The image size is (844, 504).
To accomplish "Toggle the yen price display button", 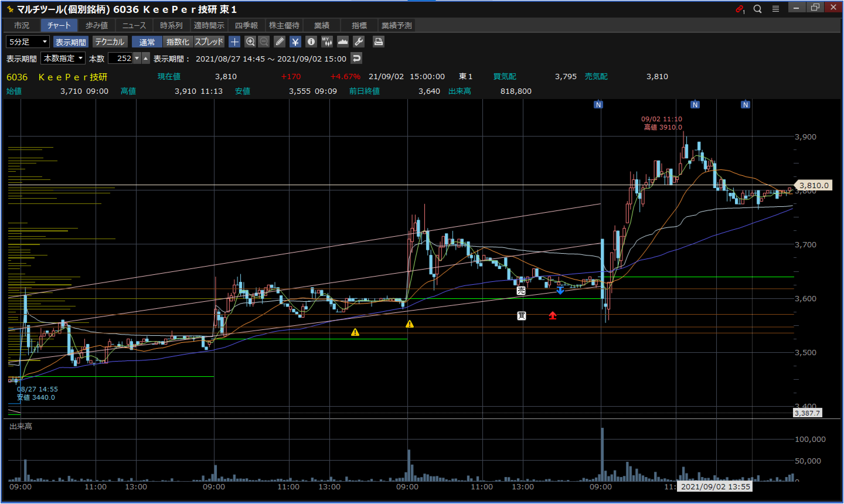I will coord(295,42).
